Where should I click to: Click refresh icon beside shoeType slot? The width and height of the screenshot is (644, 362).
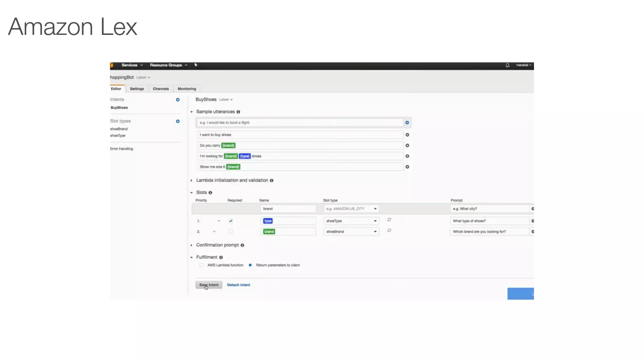[x=389, y=220]
